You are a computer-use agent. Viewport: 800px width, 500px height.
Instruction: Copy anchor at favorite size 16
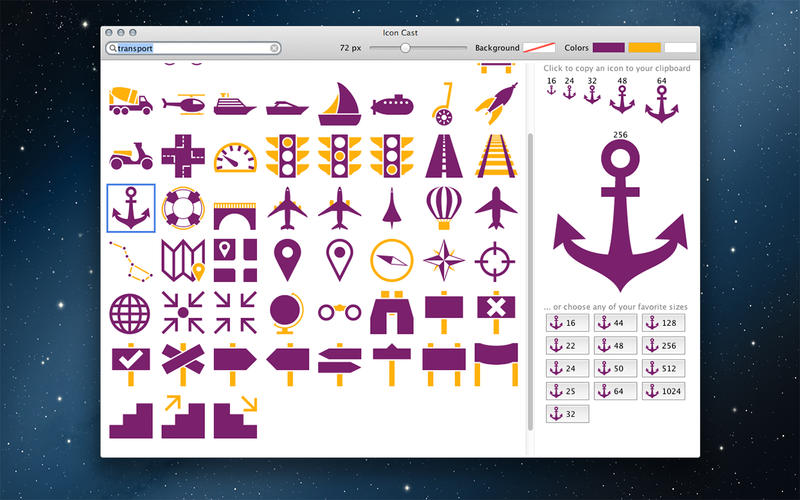(x=567, y=323)
